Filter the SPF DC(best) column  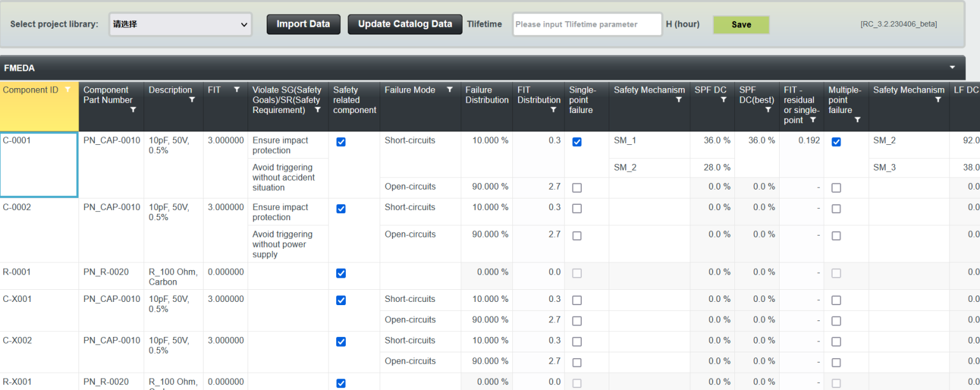(768, 110)
